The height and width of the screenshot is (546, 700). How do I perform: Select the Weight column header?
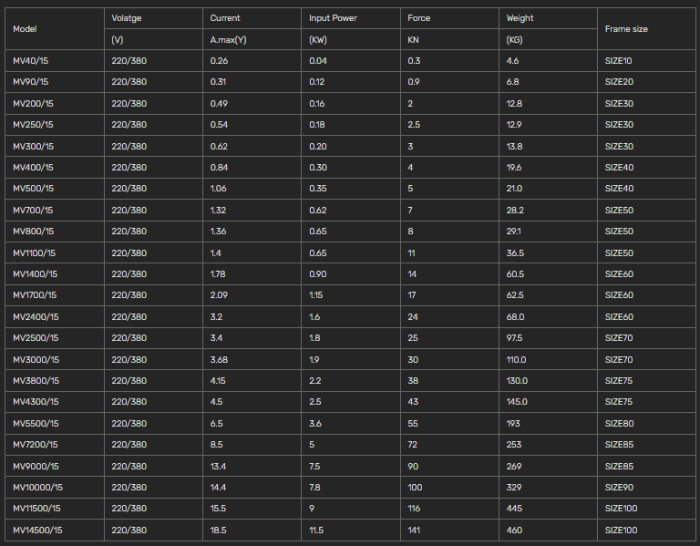pyautogui.click(x=520, y=18)
